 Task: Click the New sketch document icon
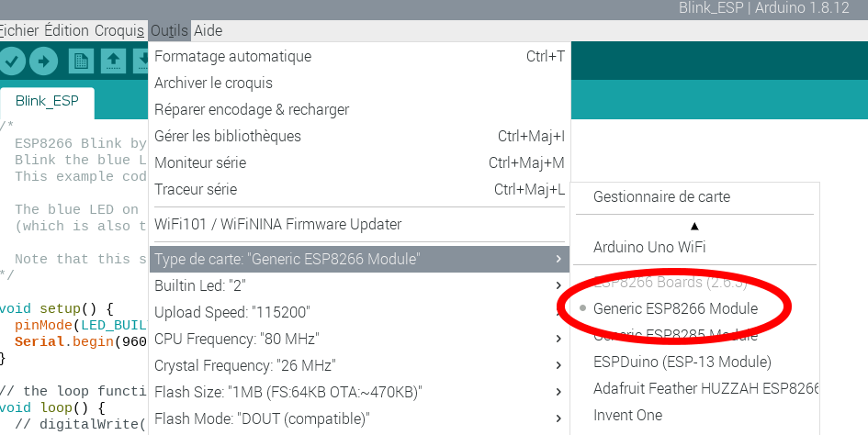click(x=81, y=61)
